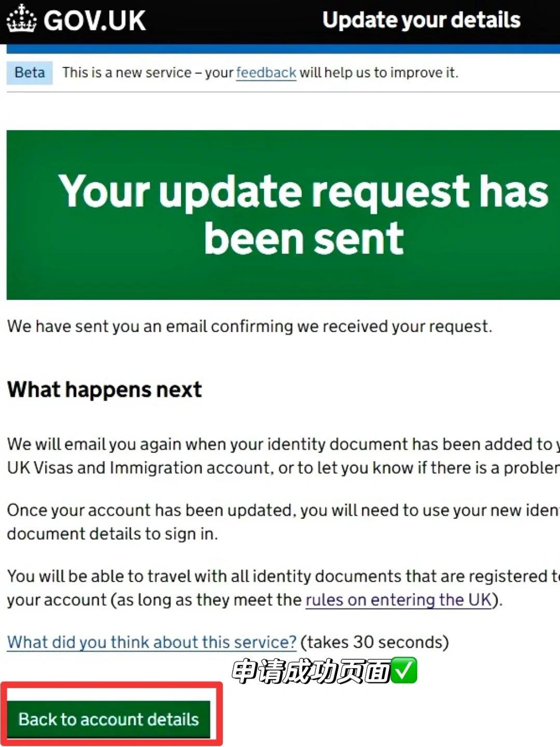Click the paragraph starting 'You will be able to travel'
Viewport: 560px width, 747px height.
[x=283, y=588]
